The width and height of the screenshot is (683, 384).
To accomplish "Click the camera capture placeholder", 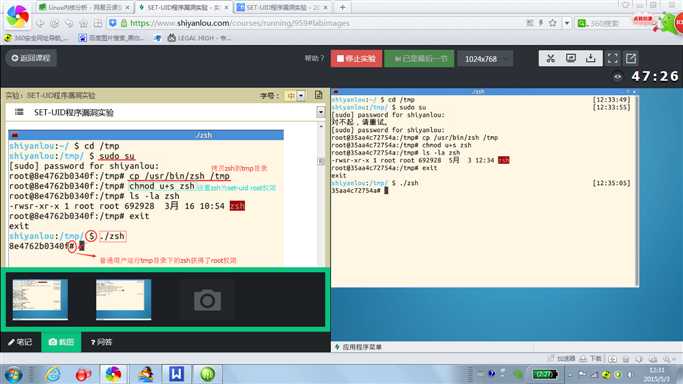I will 207,300.
